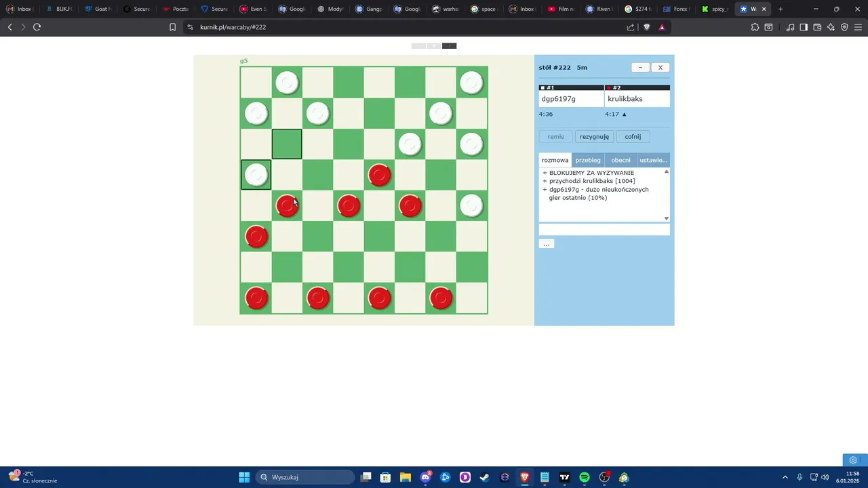Click the address bar URL kurnik.pl/warcaby/#222
The height and width of the screenshot is (488, 868).
(233, 27)
